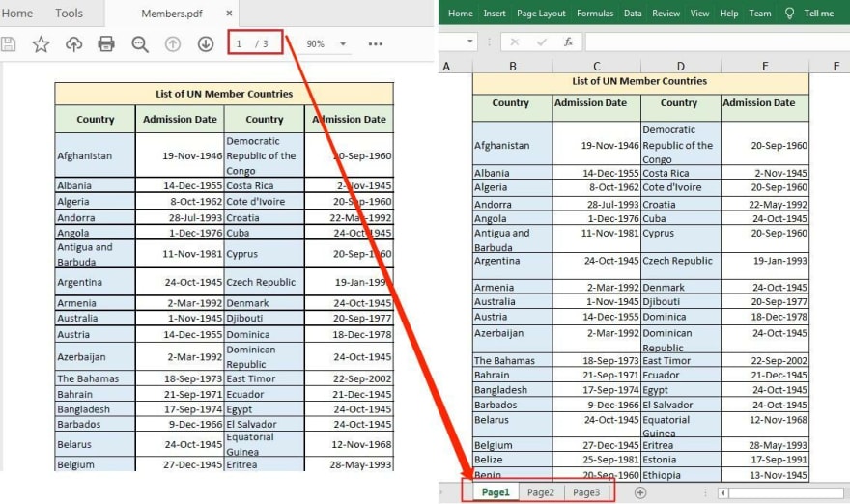Click the Tell me search box
This screenshot has width=850, height=504.
click(x=818, y=13)
